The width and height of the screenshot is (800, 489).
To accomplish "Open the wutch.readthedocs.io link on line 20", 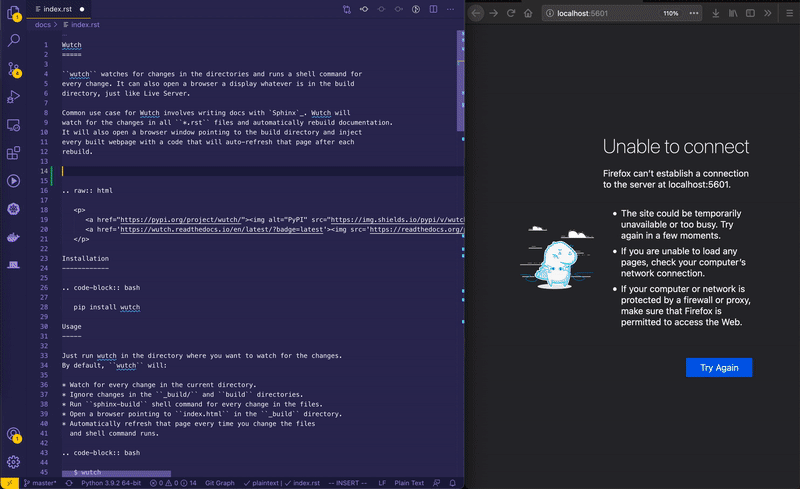I will pyautogui.click(x=221, y=229).
